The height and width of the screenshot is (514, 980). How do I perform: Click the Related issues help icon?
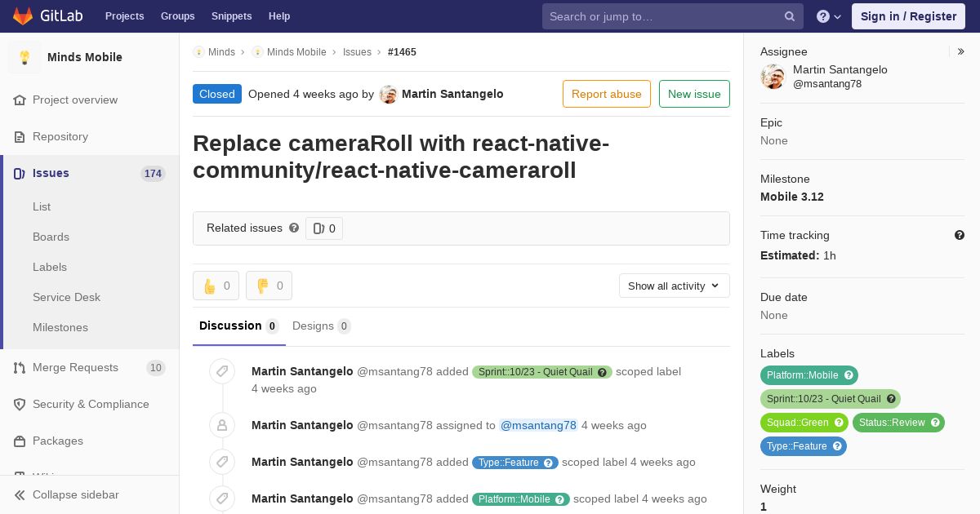(x=294, y=228)
